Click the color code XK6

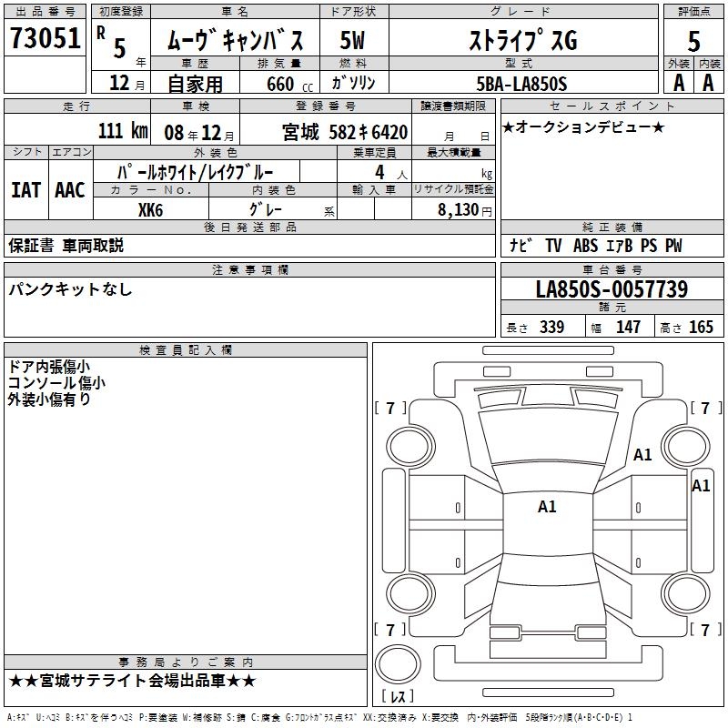pyautogui.click(x=151, y=209)
